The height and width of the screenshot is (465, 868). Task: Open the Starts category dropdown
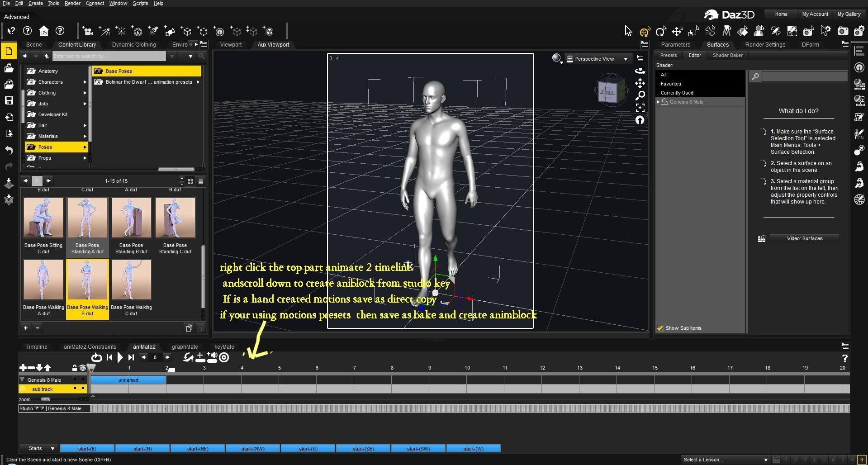pos(39,449)
